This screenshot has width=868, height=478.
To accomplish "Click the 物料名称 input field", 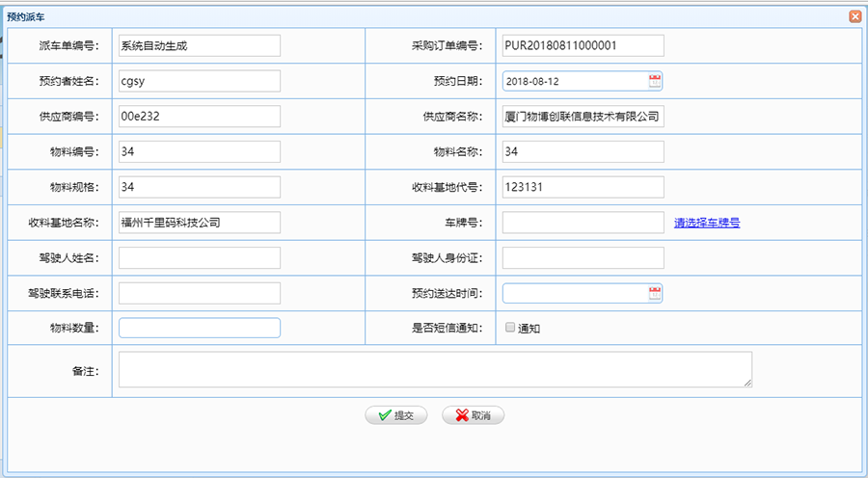I will point(583,151).
